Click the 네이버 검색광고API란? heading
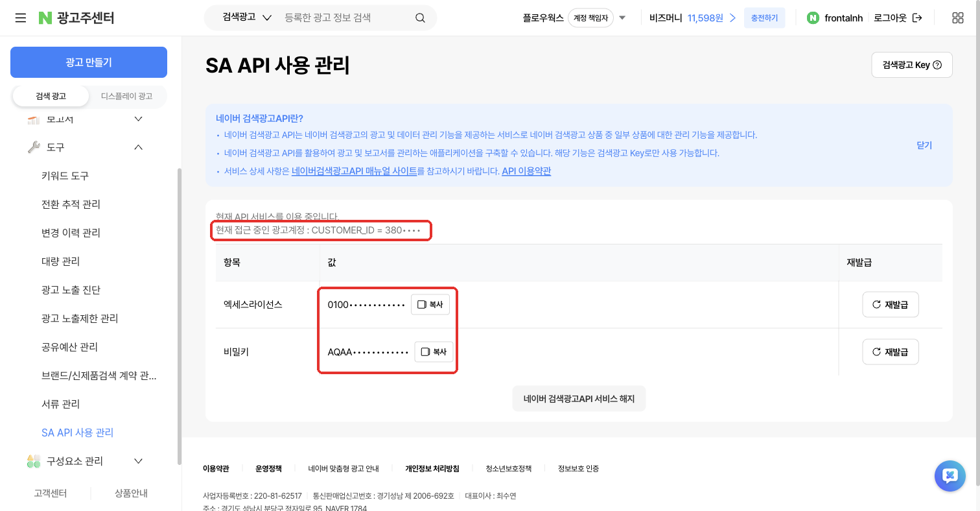 click(259, 118)
